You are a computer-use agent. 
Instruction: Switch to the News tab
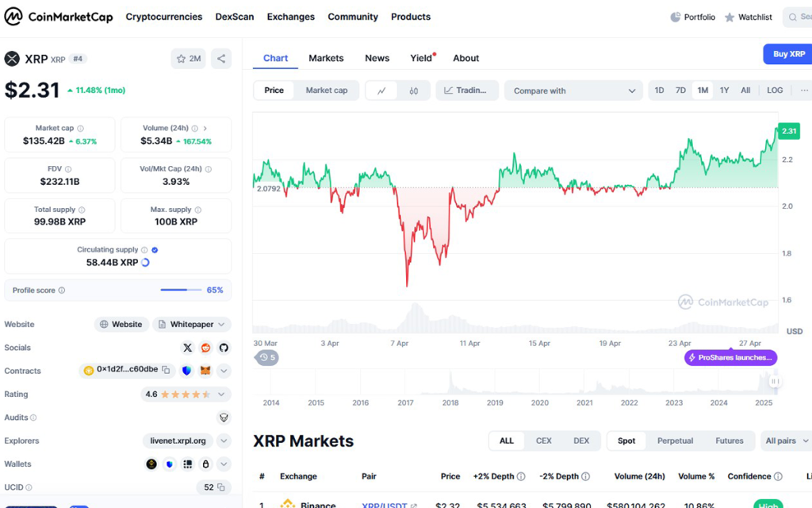coord(377,58)
